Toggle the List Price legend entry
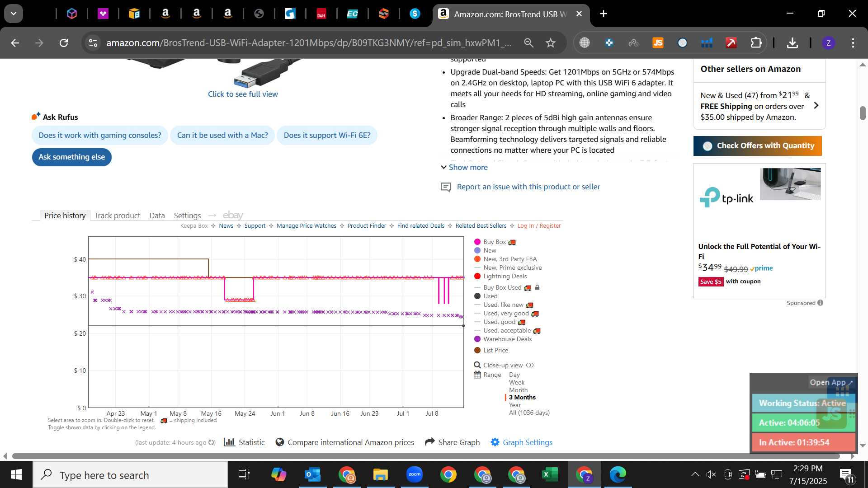This screenshot has width=868, height=488. coord(491,350)
